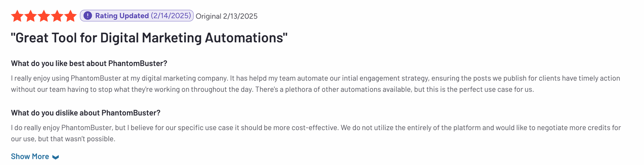Click the words "Great Tool" in the title
Image resolution: width=644 pixels, height=165 pixels.
[x=45, y=38]
